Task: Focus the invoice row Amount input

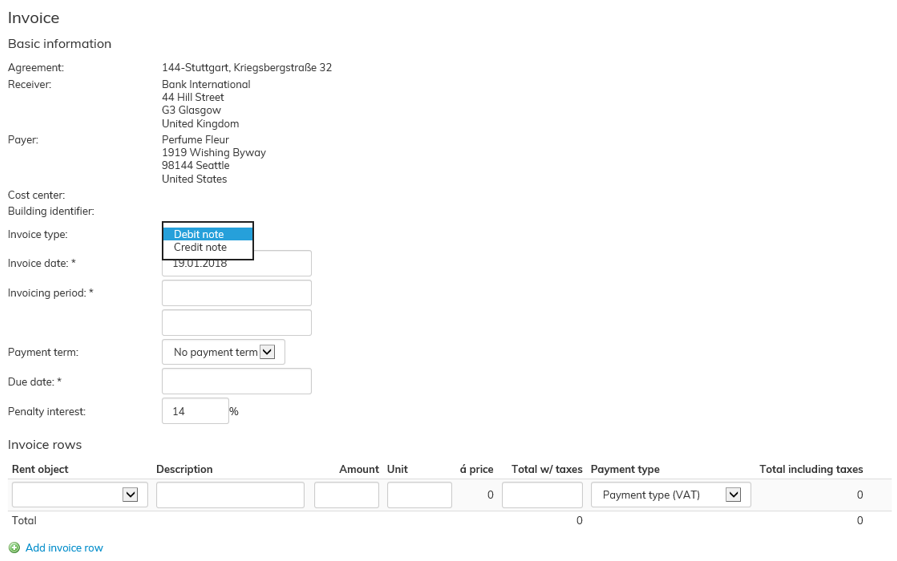Action: coord(346,495)
